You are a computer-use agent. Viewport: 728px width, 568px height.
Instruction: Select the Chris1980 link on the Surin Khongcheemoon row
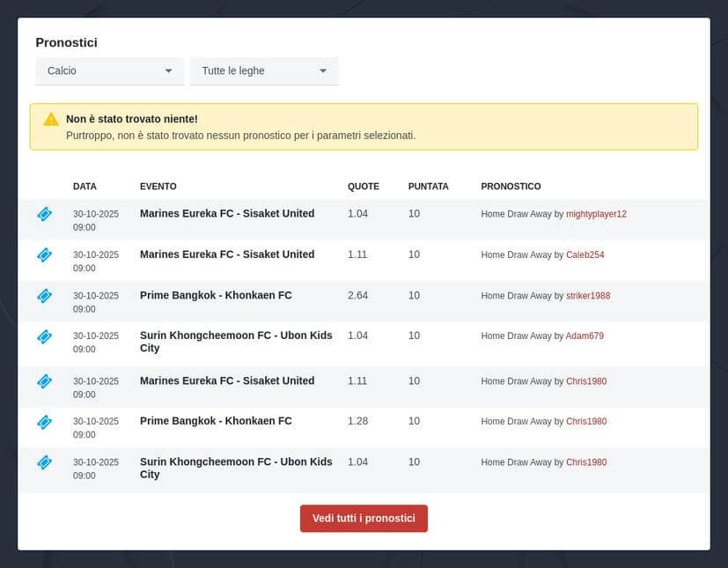[585, 461]
